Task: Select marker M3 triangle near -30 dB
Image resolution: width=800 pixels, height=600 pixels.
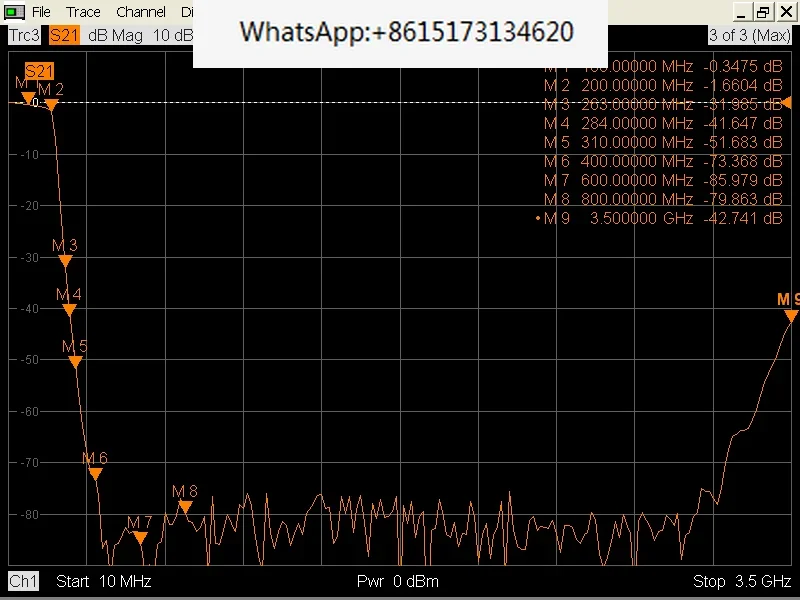Action: [65, 261]
